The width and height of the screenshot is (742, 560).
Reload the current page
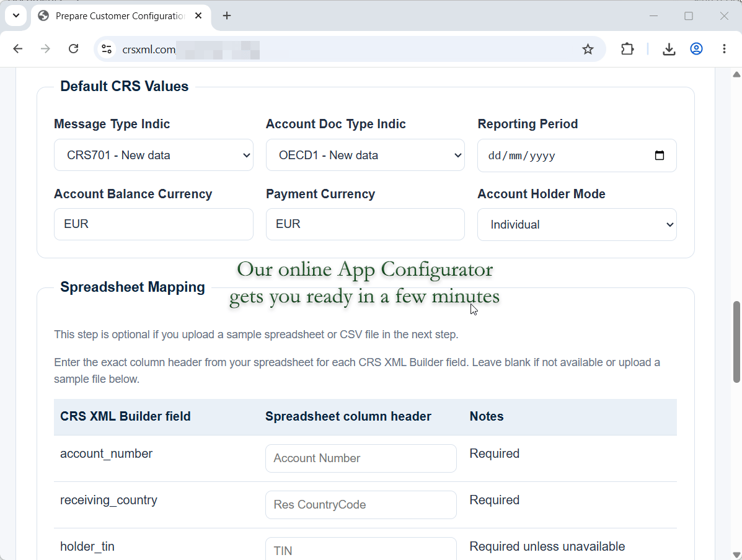click(73, 49)
